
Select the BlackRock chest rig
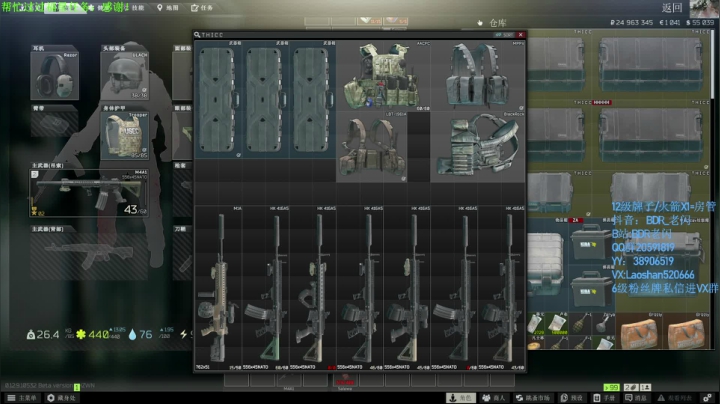478,146
